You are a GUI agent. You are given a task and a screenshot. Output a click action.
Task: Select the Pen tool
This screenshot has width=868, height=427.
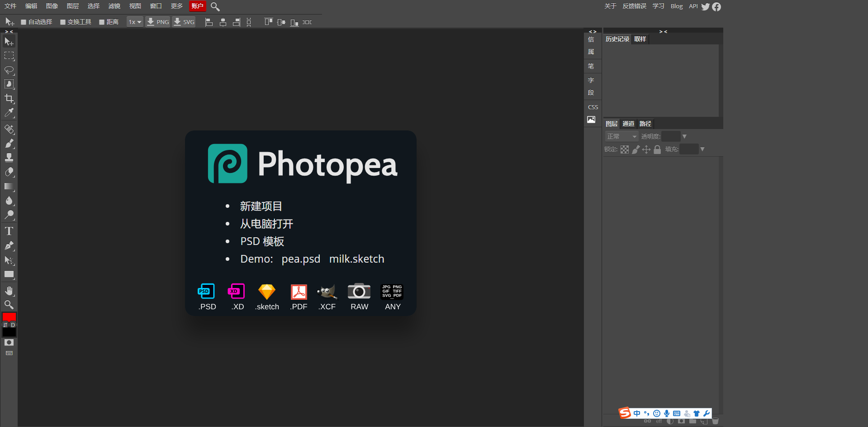(x=9, y=246)
